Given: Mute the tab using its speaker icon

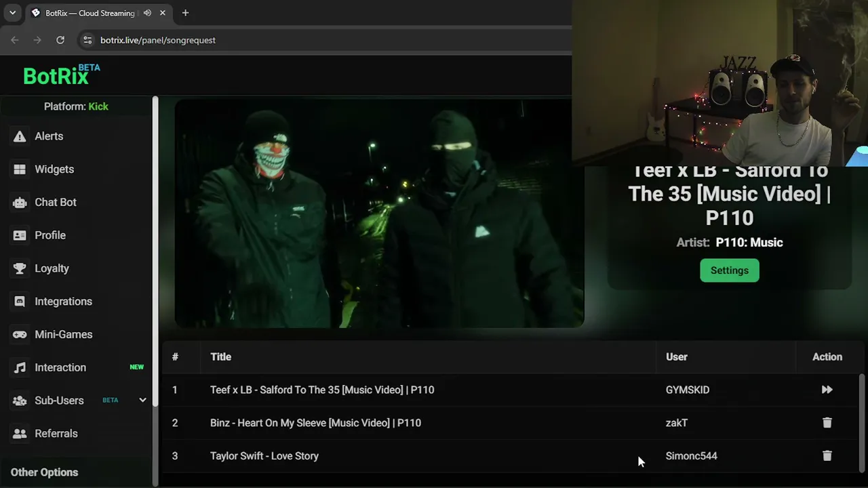Looking at the screenshot, I should (147, 13).
